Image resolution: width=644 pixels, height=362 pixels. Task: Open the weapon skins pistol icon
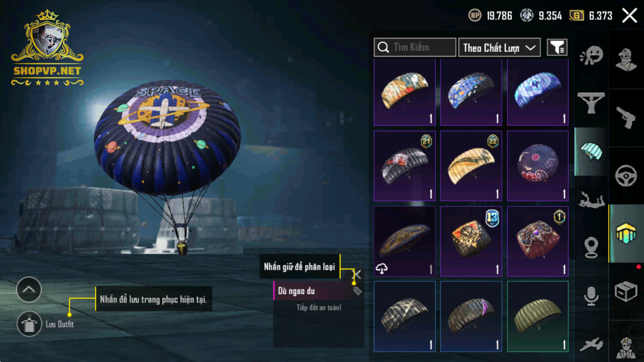626,117
